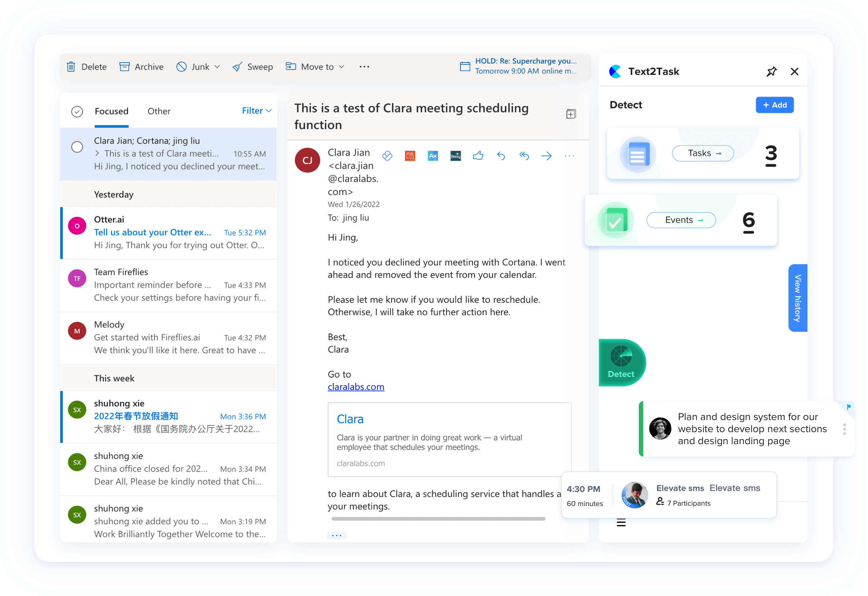This screenshot has height=596, width=868.
Task: Select the Clara Jian conversation checkbox
Action: point(77,147)
